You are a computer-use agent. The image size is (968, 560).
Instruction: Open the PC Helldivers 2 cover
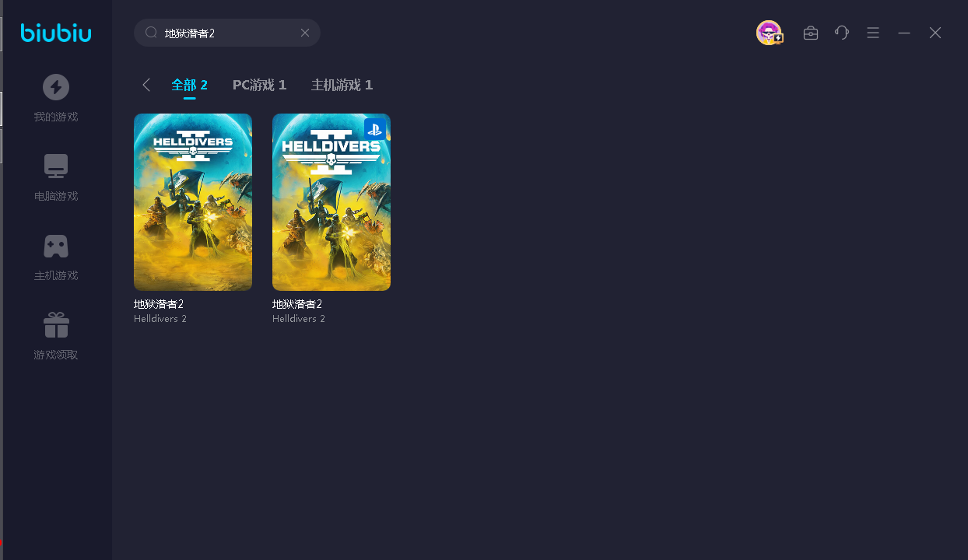click(x=193, y=202)
